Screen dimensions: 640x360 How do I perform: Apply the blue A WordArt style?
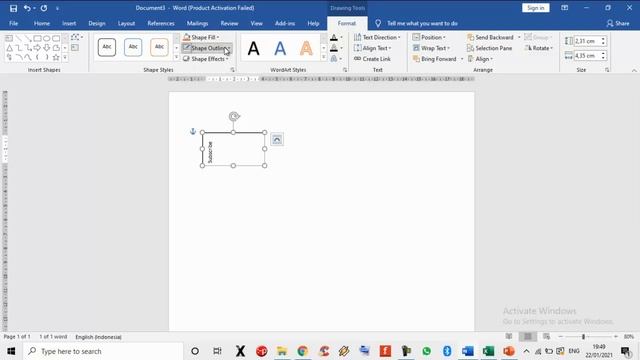pyautogui.click(x=280, y=49)
